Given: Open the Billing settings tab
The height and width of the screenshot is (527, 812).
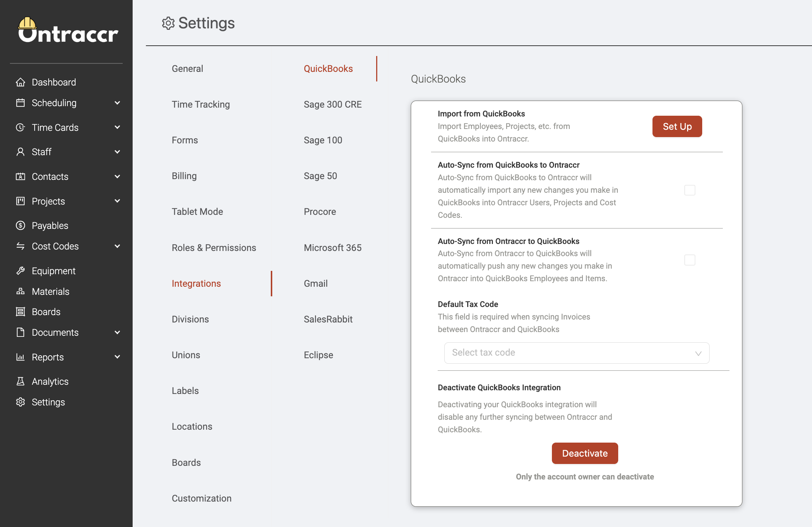Looking at the screenshot, I should pyautogui.click(x=184, y=176).
